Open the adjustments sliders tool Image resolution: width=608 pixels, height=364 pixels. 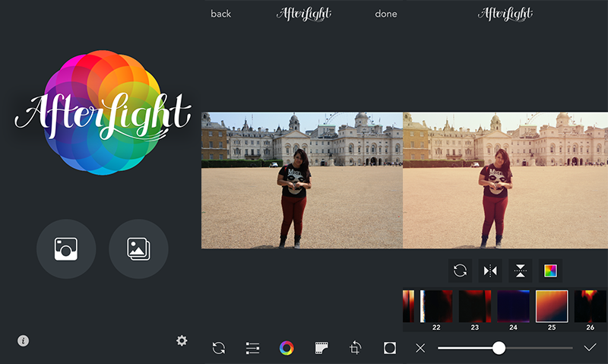pyautogui.click(x=253, y=348)
